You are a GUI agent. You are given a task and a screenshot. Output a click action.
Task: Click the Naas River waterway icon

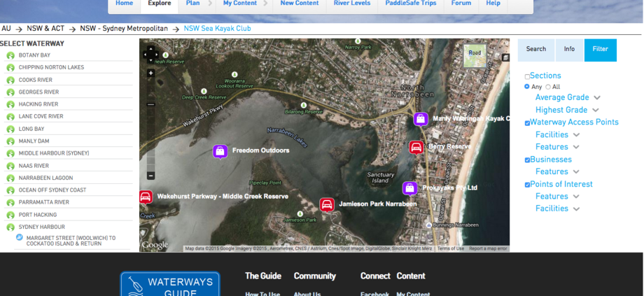pos(10,166)
